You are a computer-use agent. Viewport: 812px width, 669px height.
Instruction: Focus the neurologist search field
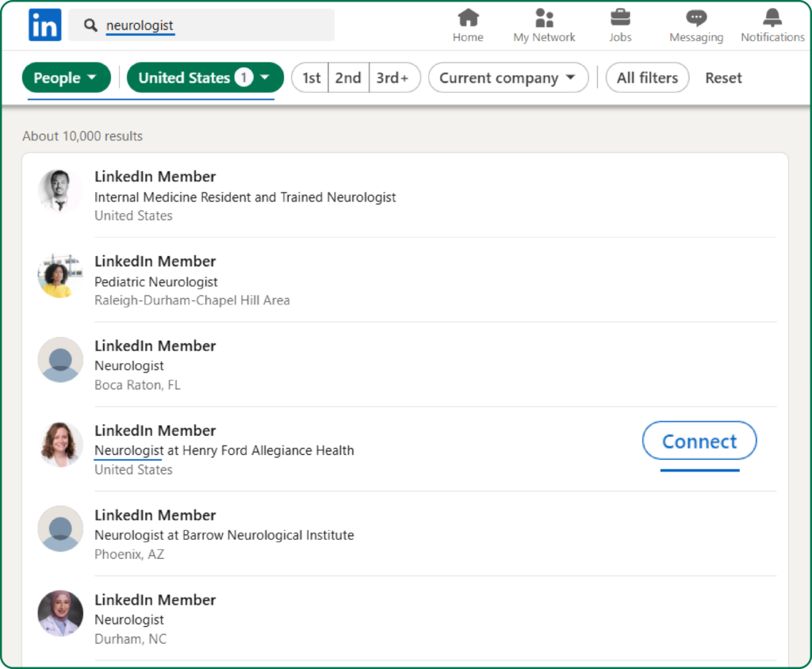[201, 25]
